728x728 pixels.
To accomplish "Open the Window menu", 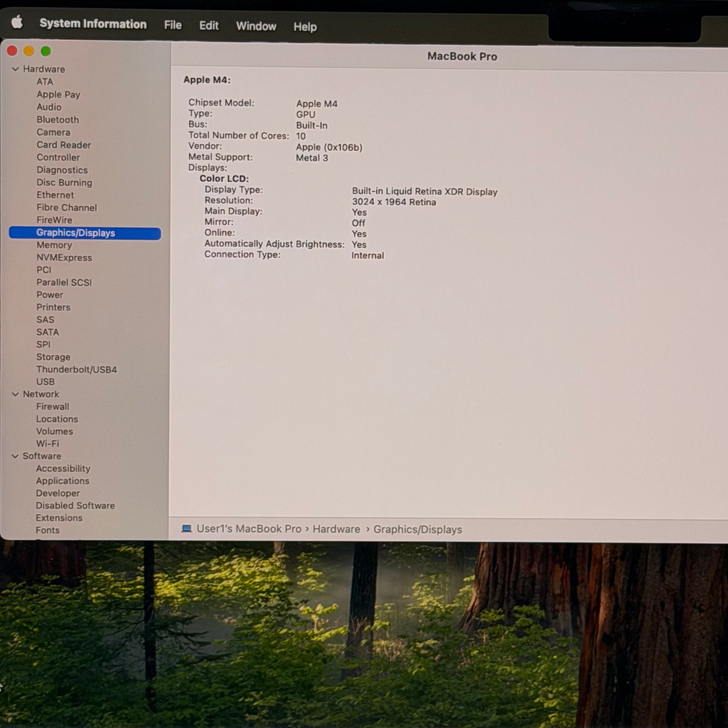I will 256,26.
